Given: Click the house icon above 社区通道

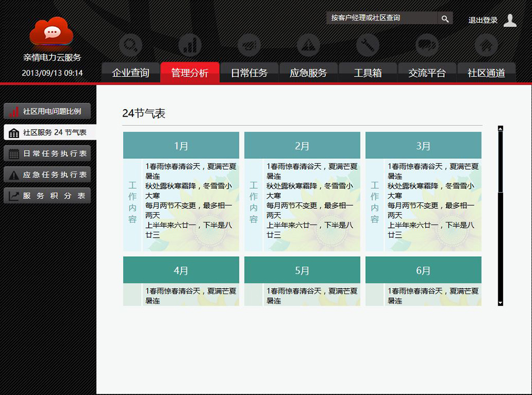Looking at the screenshot, I should 486,45.
